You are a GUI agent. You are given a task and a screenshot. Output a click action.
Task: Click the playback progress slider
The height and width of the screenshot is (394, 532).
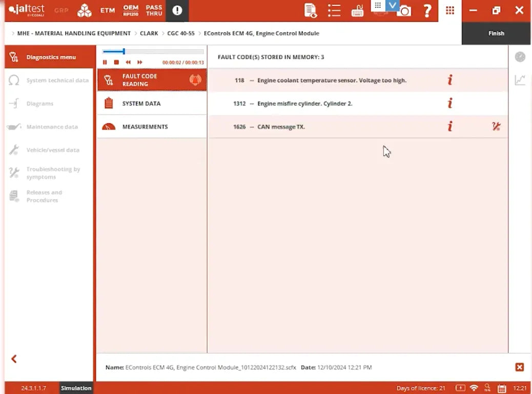(153, 52)
